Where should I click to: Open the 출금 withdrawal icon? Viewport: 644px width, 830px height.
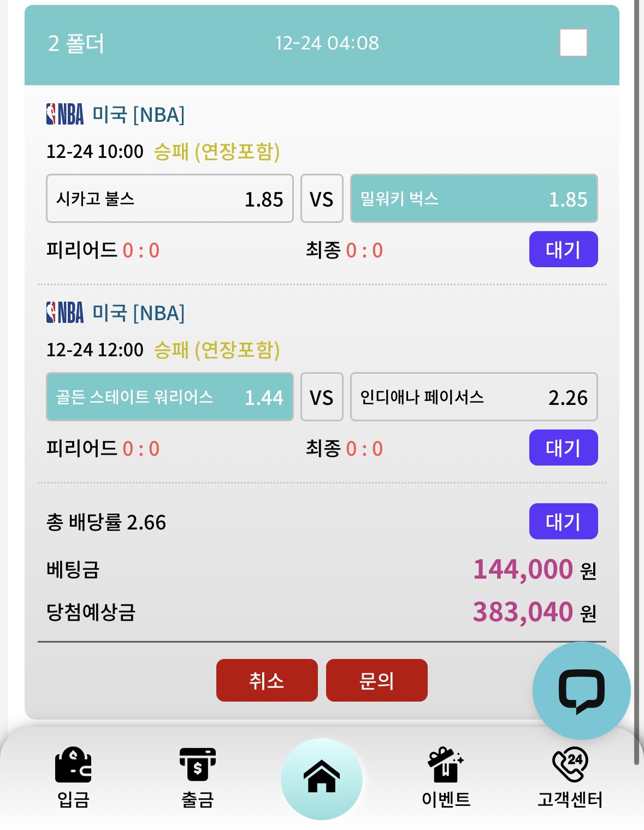point(197,765)
